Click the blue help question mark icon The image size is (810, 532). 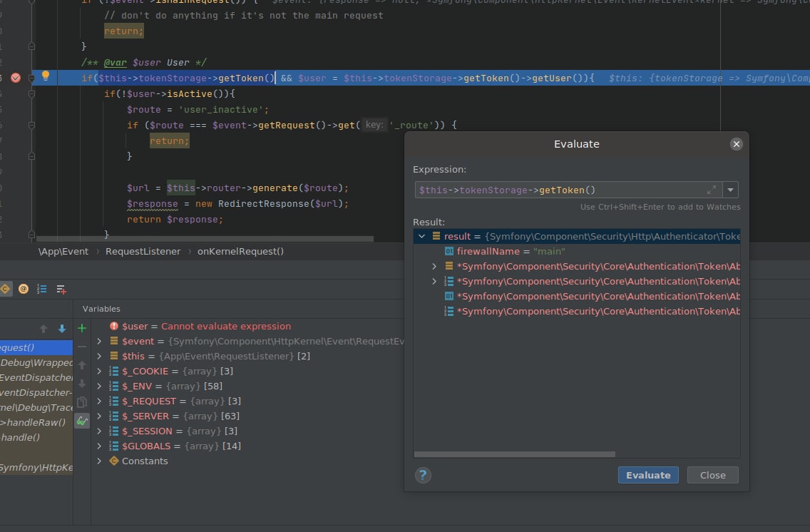click(x=423, y=475)
